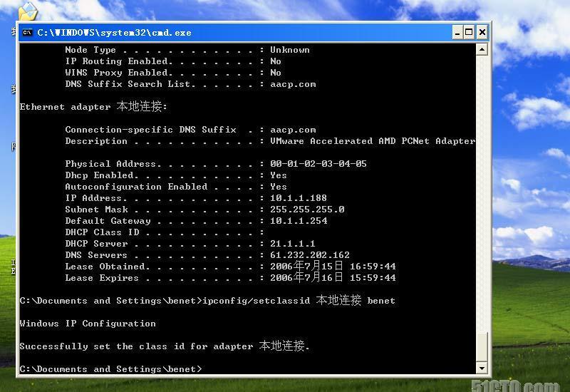Click the DHCP Class ID label

(x=102, y=232)
